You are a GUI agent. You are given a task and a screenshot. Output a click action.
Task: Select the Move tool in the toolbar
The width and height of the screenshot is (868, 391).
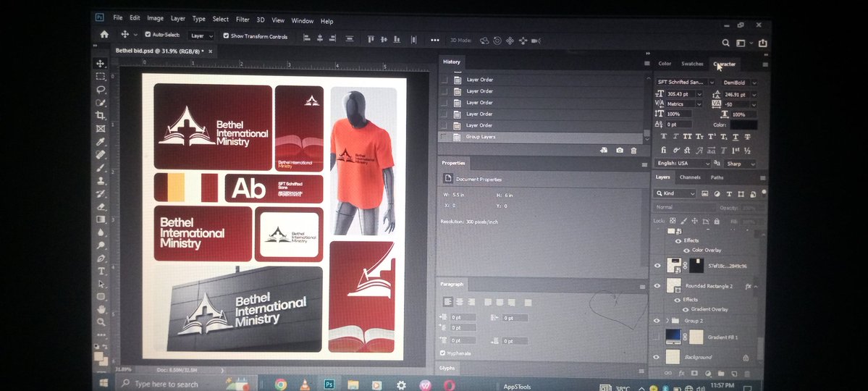coord(100,64)
